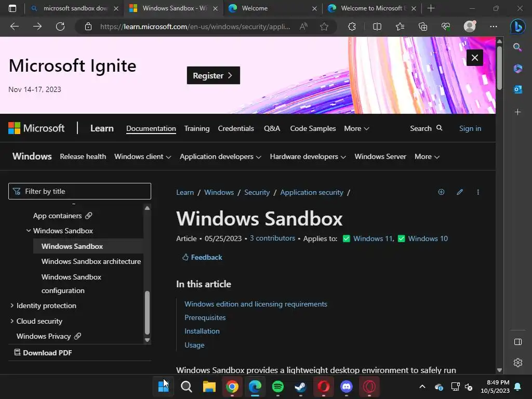Image resolution: width=532 pixels, height=399 pixels.
Task: Open Settings and more ellipsis menu
Action: [494, 26]
